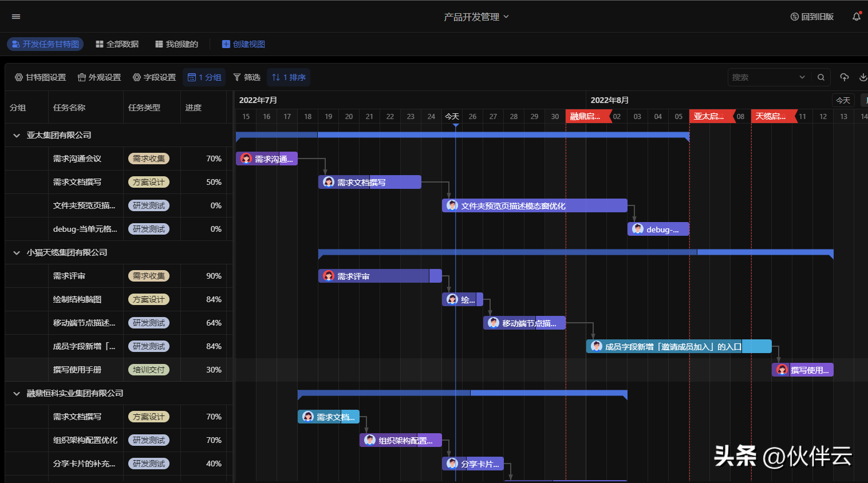This screenshot has width=868, height=483.
Task: Open appearance settings (外观设置)
Action: [x=99, y=77]
